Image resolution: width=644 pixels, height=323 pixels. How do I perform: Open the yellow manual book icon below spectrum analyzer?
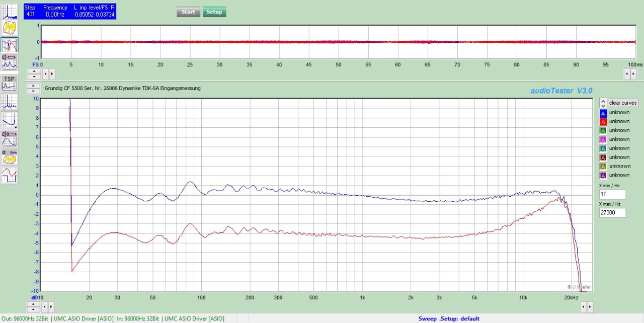coord(10,28)
